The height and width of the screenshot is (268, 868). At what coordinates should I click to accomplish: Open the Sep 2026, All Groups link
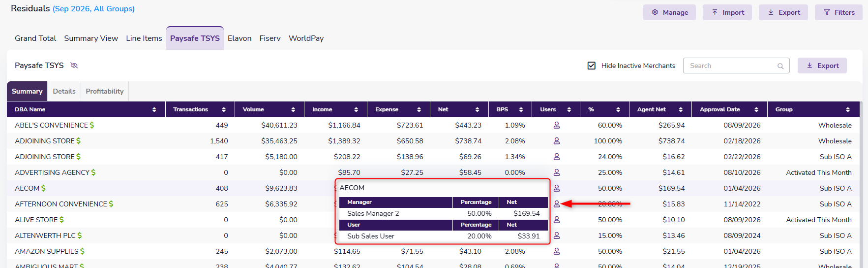point(93,9)
